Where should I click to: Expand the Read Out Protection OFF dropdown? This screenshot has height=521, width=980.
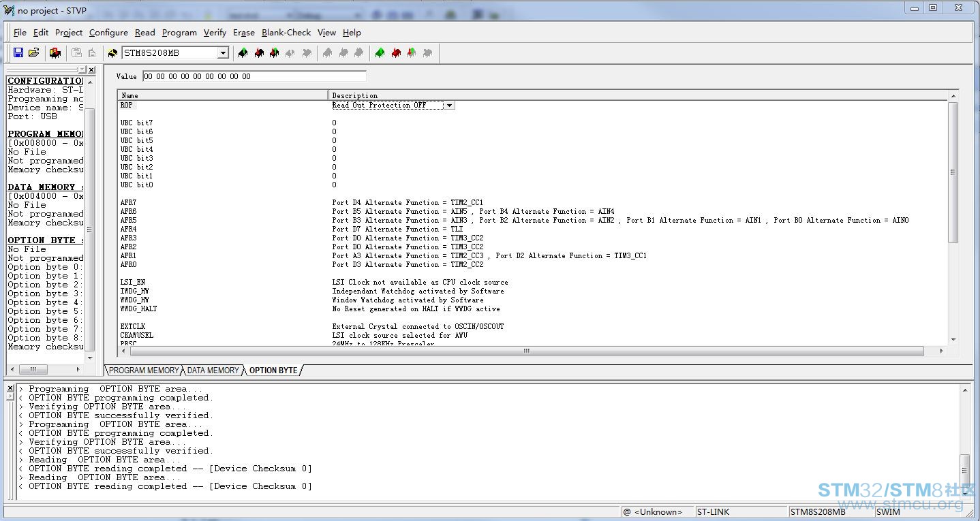[449, 106]
